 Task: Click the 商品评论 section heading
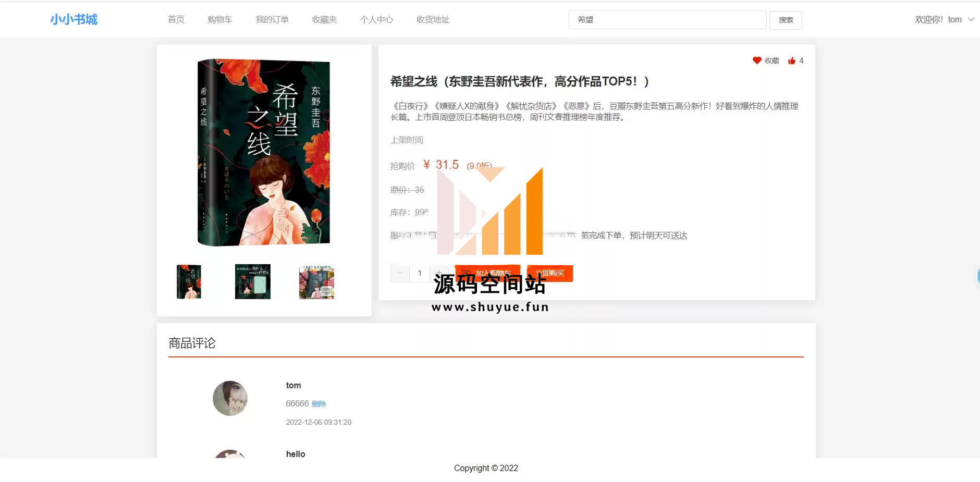coord(192,343)
